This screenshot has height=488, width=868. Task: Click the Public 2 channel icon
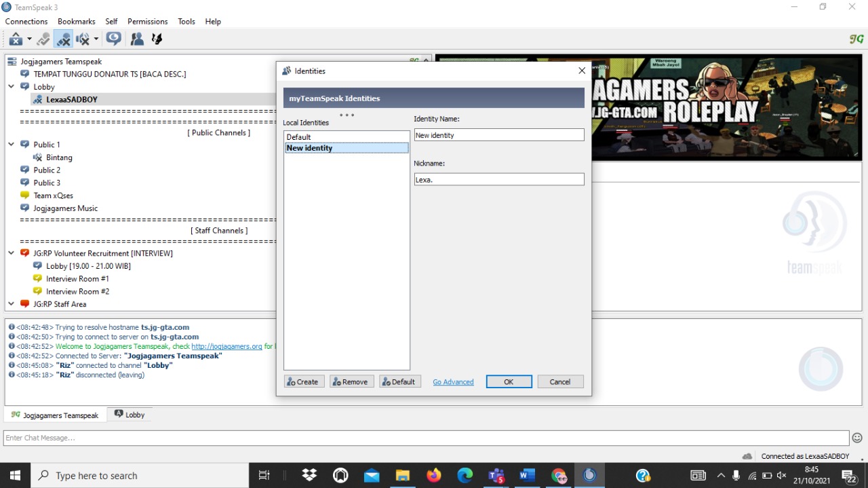25,170
